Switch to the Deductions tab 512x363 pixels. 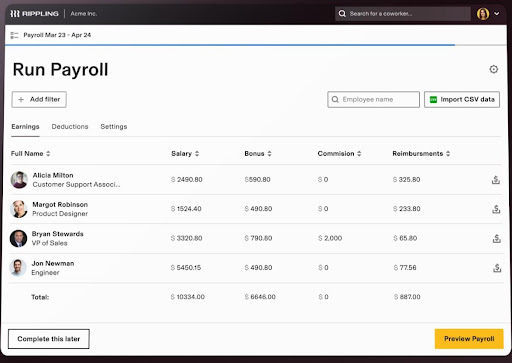70,127
